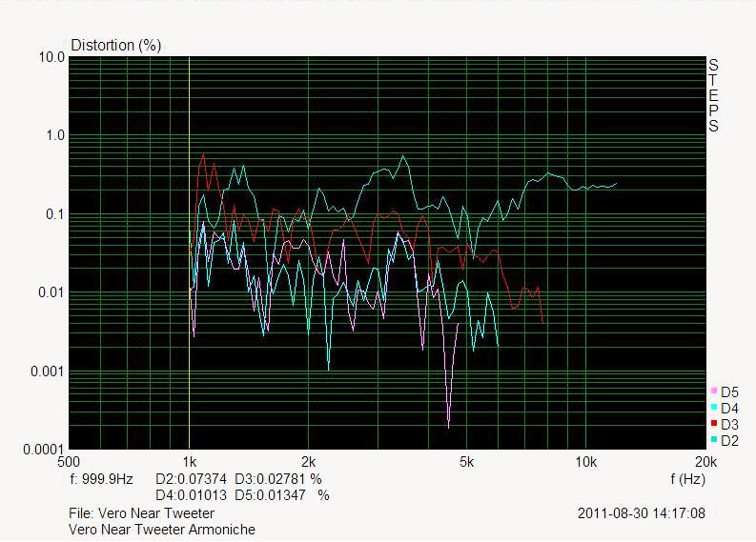Select the D3 legend label
756x542 pixels.
pos(729,425)
